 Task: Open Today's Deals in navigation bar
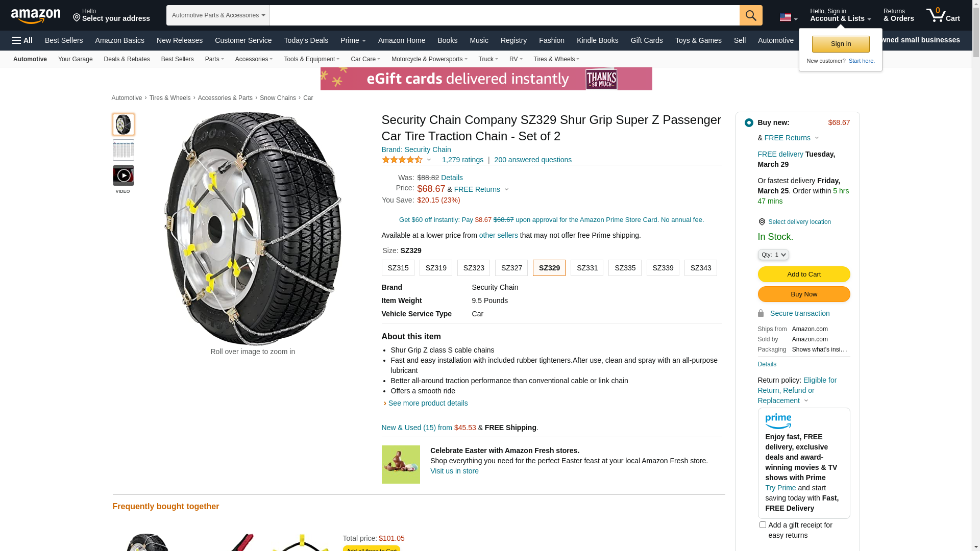[306, 40]
